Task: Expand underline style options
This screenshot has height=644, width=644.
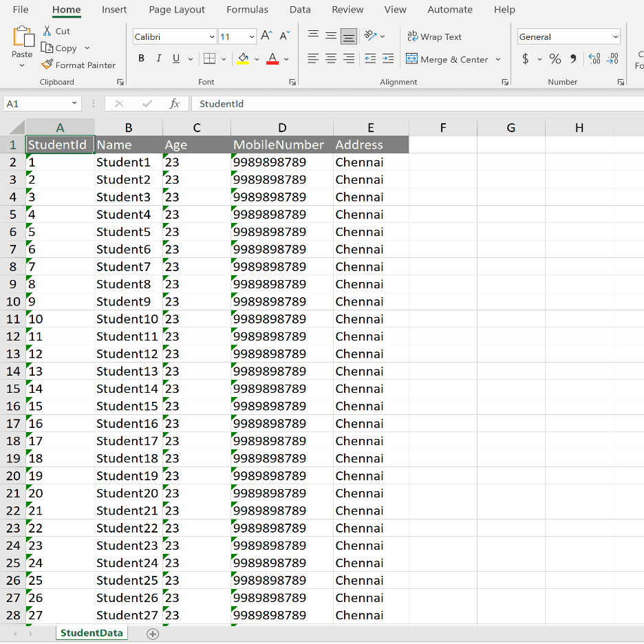Action: click(x=191, y=59)
